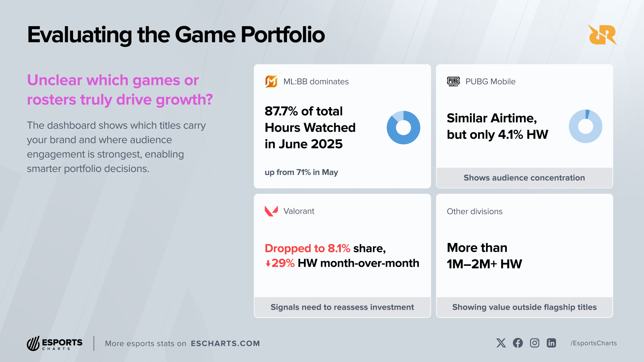Open the LinkedIn social icon

551,343
